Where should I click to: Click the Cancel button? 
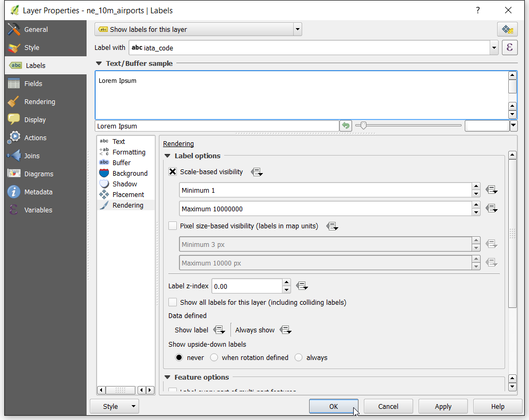click(x=388, y=407)
